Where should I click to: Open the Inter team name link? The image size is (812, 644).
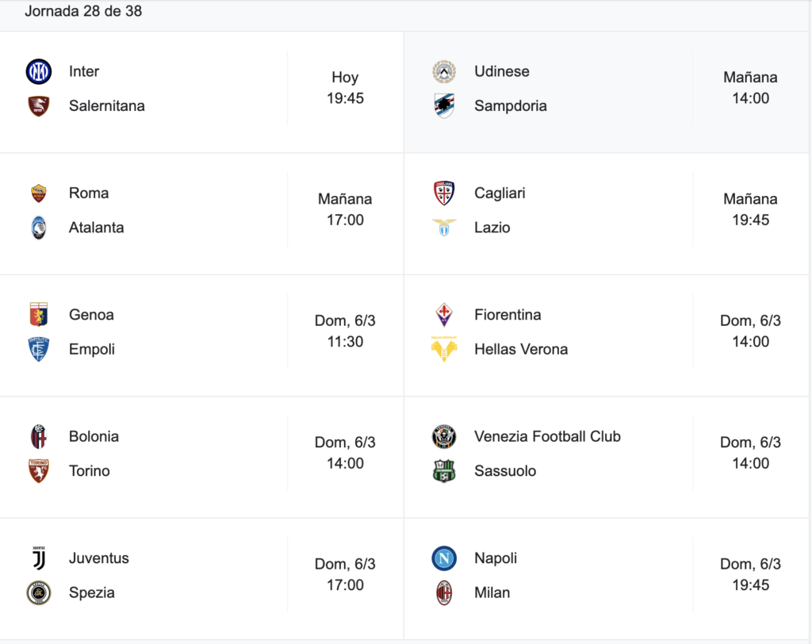tap(84, 71)
